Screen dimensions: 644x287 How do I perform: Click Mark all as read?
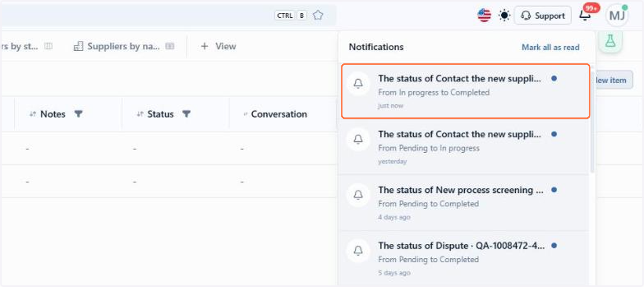coord(550,47)
